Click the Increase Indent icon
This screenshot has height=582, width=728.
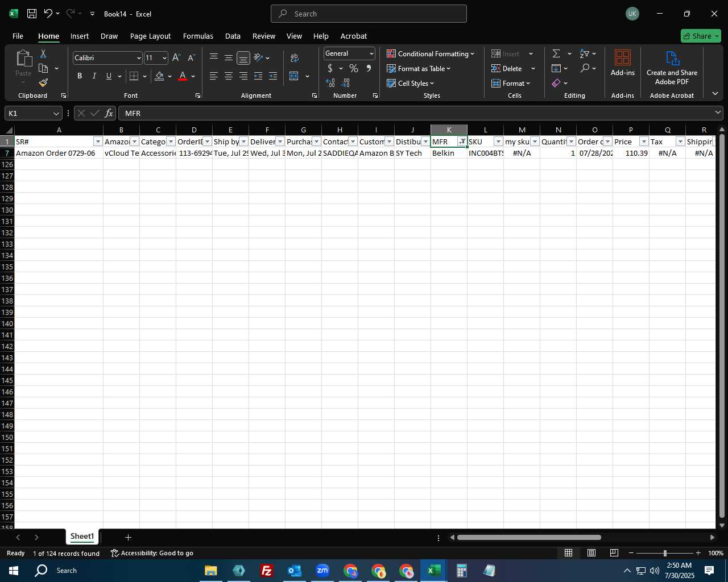tap(273, 76)
